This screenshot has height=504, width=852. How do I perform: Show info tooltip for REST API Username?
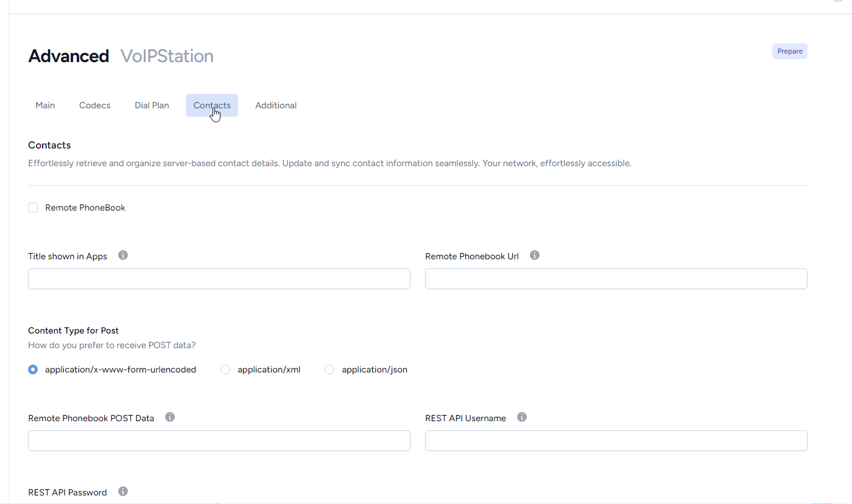coord(522,417)
